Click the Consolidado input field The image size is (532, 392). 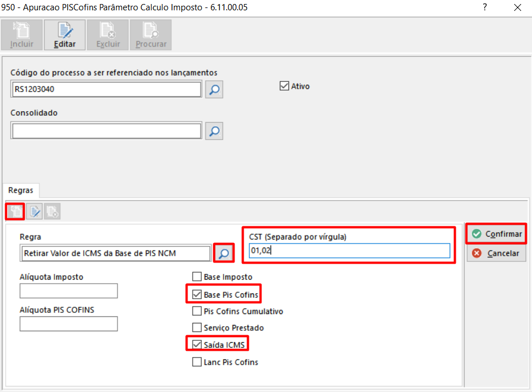(106, 131)
